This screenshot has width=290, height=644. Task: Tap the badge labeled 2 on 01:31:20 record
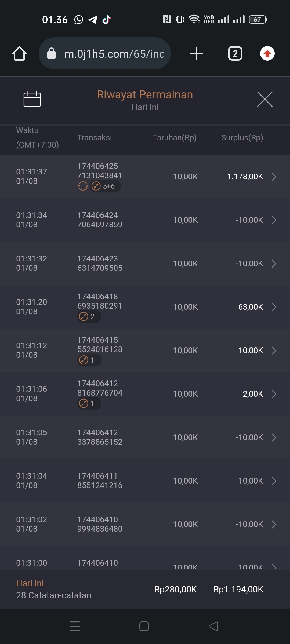click(89, 317)
